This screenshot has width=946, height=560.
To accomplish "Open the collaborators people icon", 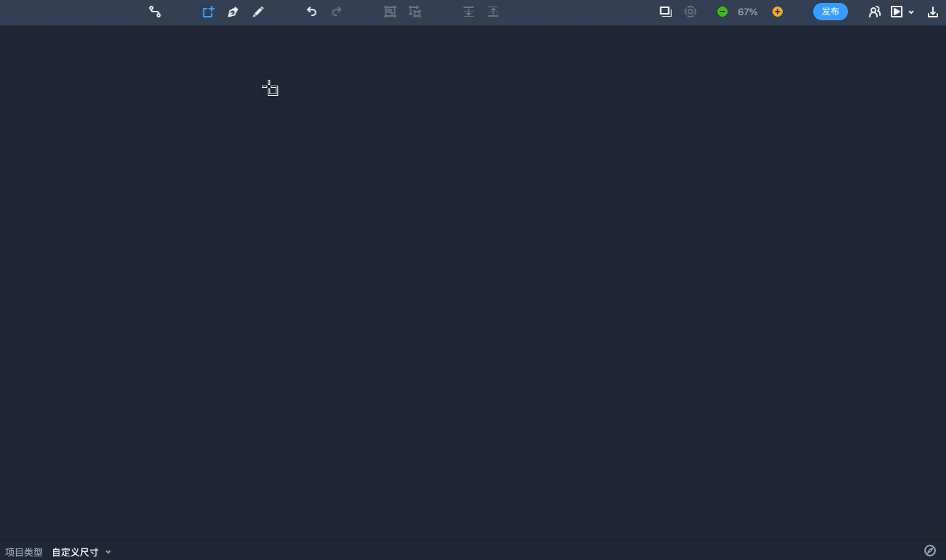I will (874, 12).
